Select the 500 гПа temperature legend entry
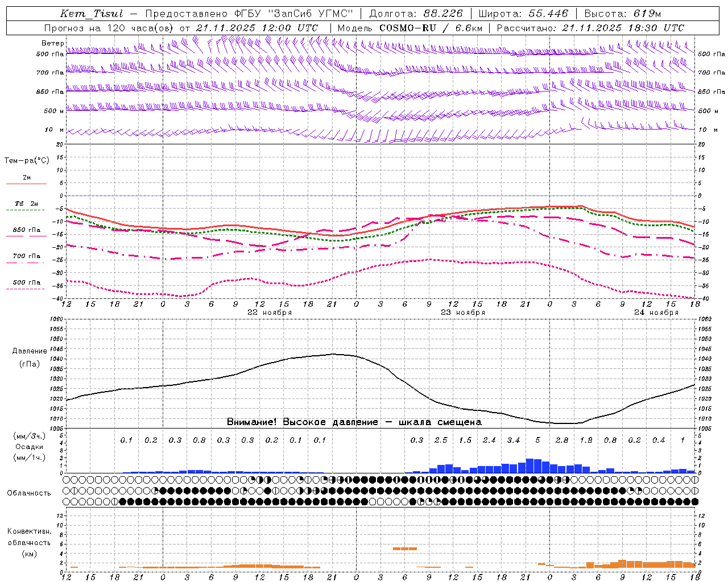 pyautogui.click(x=27, y=282)
